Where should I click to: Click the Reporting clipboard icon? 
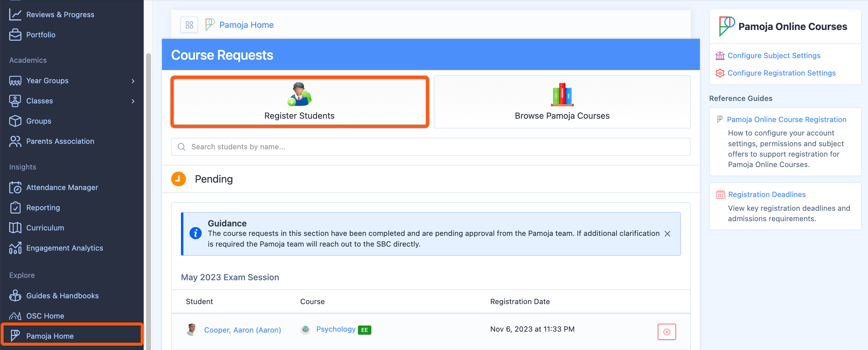pos(15,208)
